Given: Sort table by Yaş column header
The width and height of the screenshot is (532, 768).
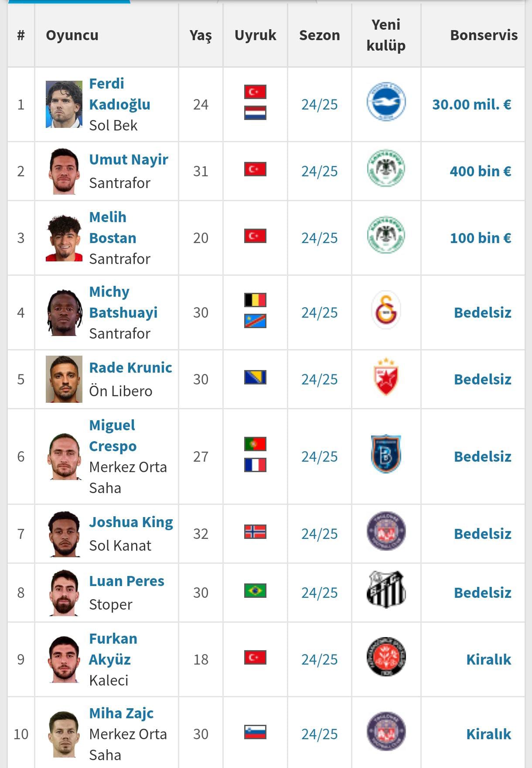Looking at the screenshot, I should pos(201,36).
